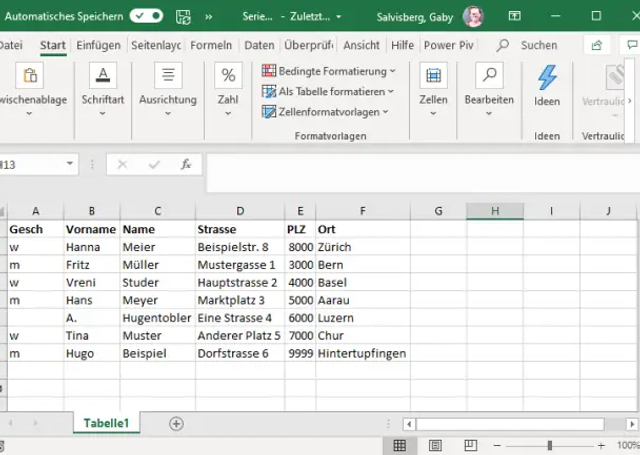Expand the Ausrichtung group arrow
The image size is (640, 455).
(168, 113)
